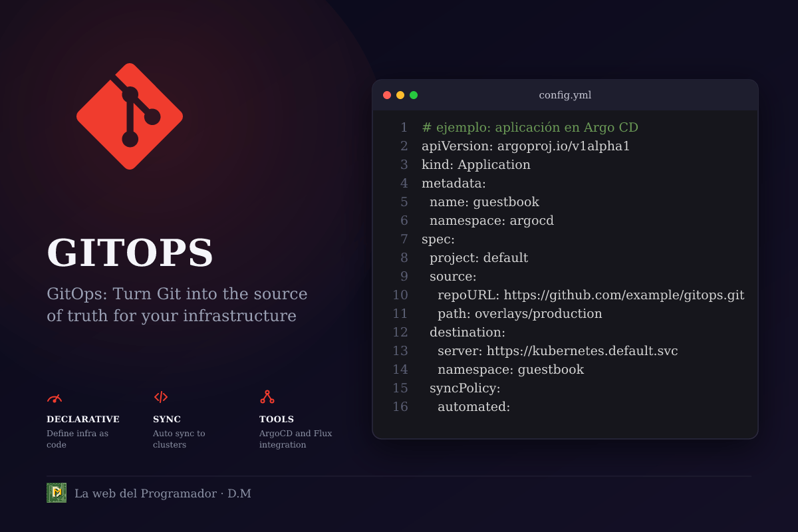The width and height of the screenshot is (798, 532).
Task: Click the line 'destination:'
Action: pyautogui.click(x=467, y=332)
